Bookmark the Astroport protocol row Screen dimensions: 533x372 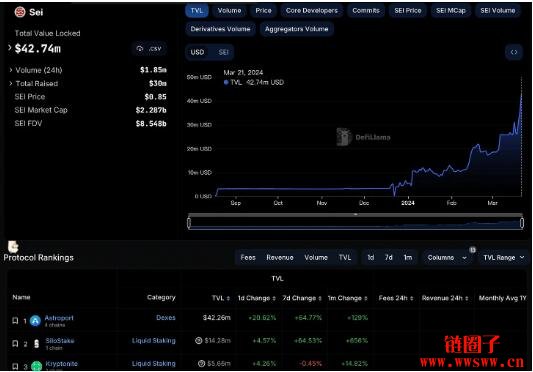click(x=15, y=321)
